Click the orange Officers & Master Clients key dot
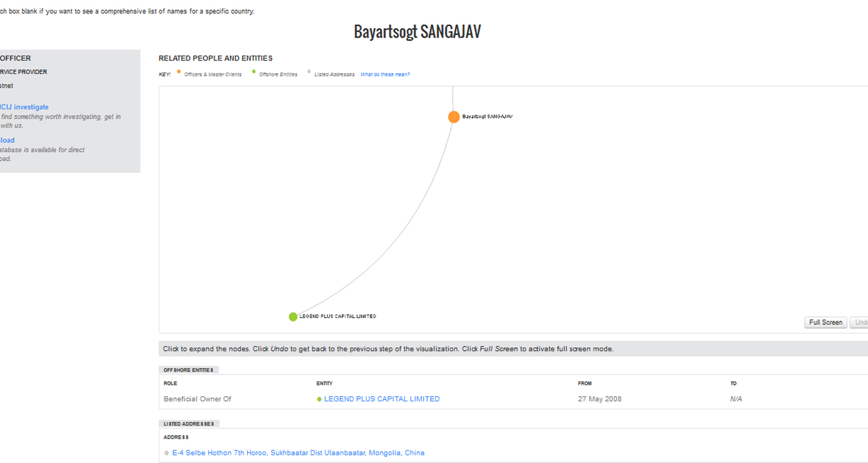The height and width of the screenshot is (463, 868). 179,72
